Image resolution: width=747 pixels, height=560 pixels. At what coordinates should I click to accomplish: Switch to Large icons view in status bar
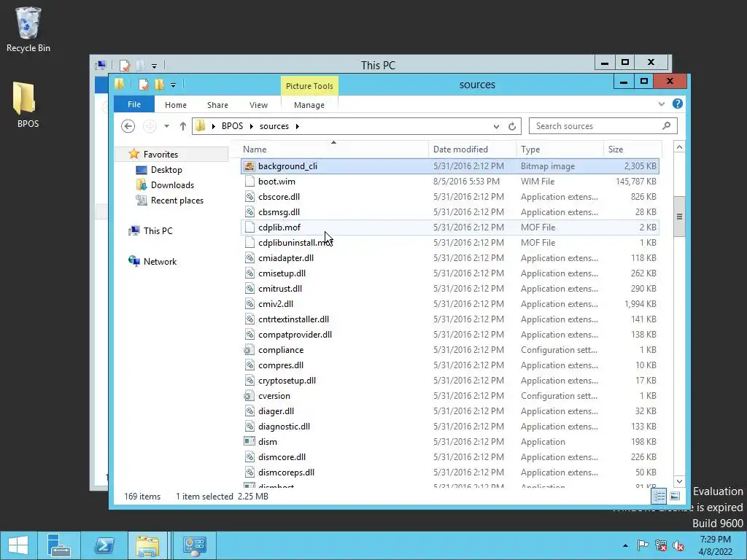click(x=675, y=496)
